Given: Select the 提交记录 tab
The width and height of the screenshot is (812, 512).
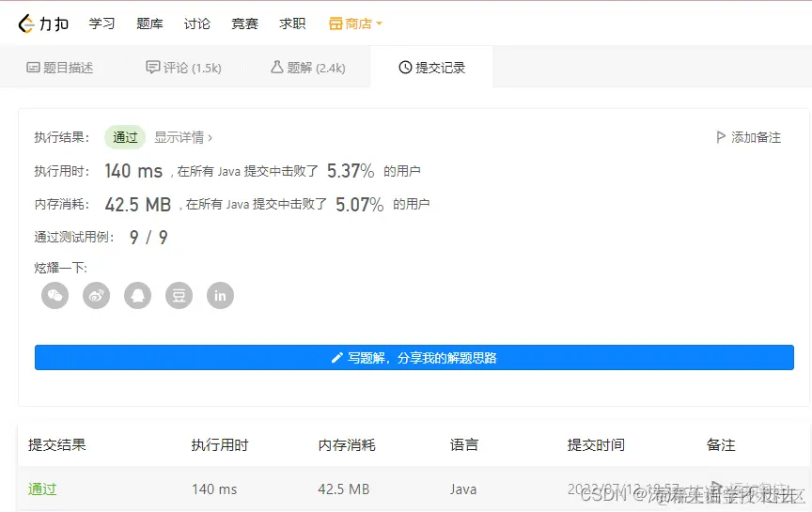Looking at the screenshot, I should tap(432, 68).
